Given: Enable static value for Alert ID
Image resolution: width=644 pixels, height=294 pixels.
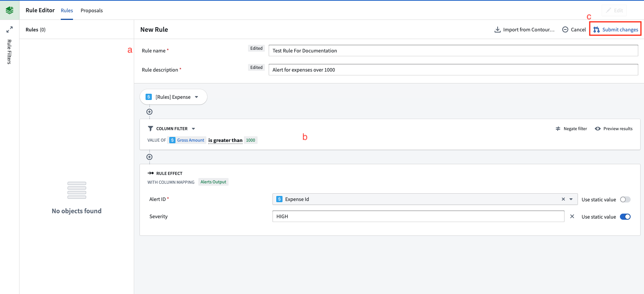Looking at the screenshot, I should click(625, 199).
